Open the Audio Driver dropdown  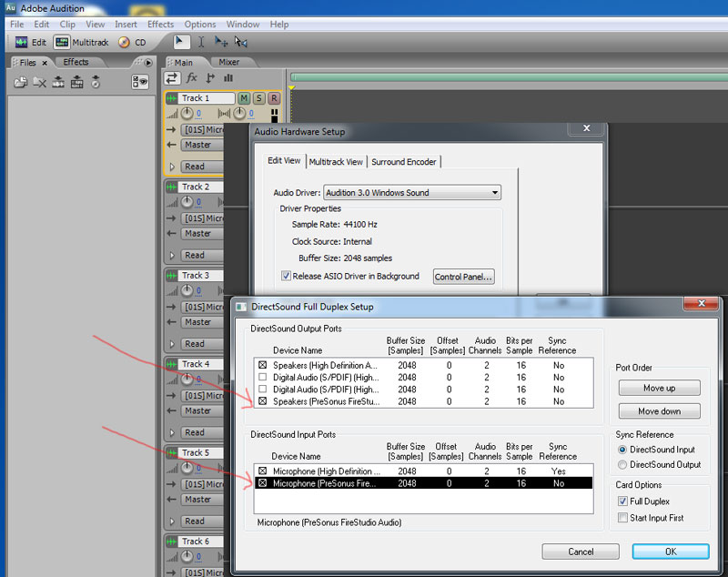(412, 192)
